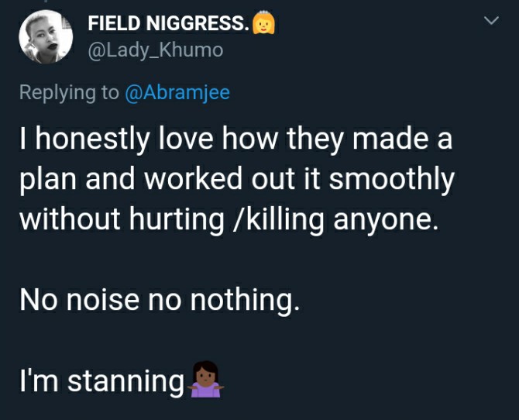The height and width of the screenshot is (420, 519).
Task: Click the "Replying to" label
Action: pos(69,92)
